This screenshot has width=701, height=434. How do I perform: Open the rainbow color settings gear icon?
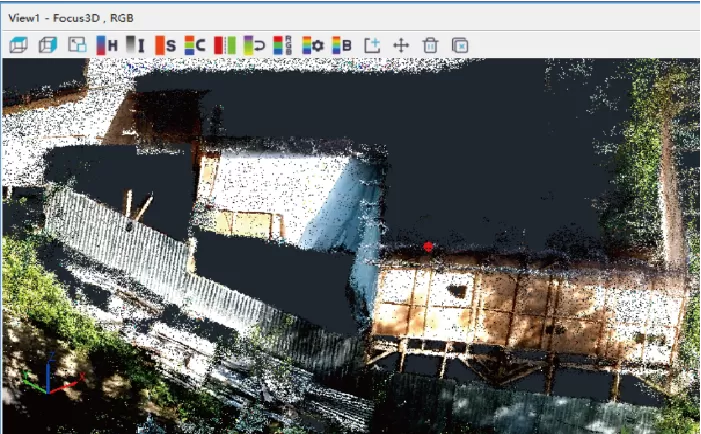[313, 45]
